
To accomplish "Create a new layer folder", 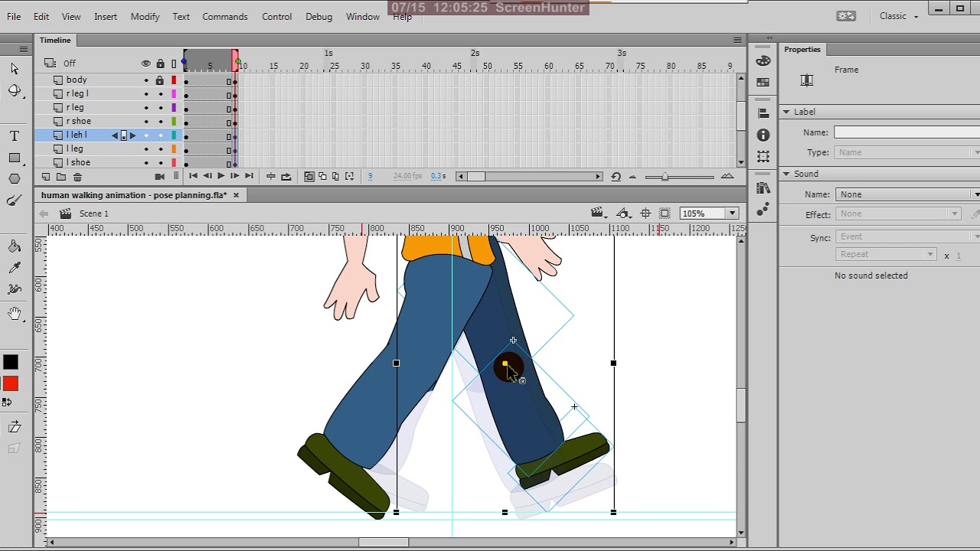I will tap(61, 177).
